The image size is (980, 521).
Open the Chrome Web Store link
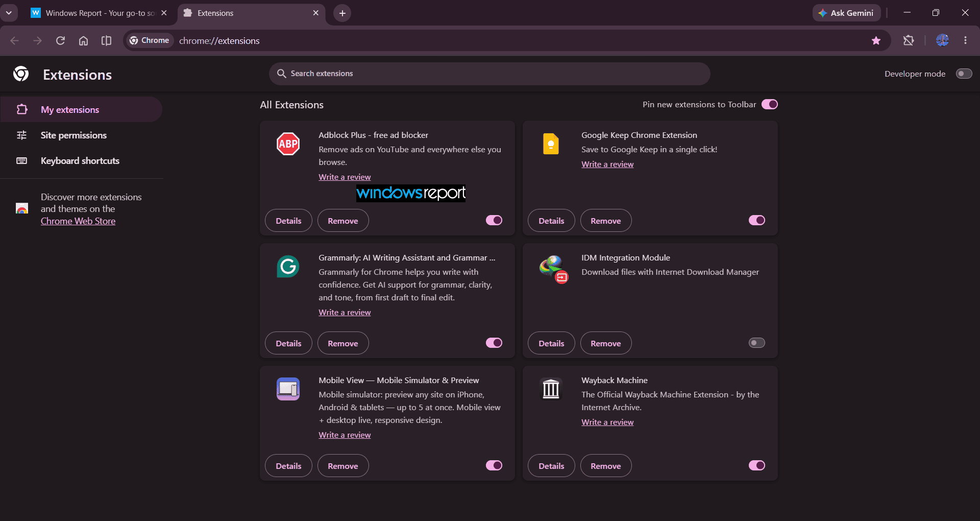[x=78, y=221]
